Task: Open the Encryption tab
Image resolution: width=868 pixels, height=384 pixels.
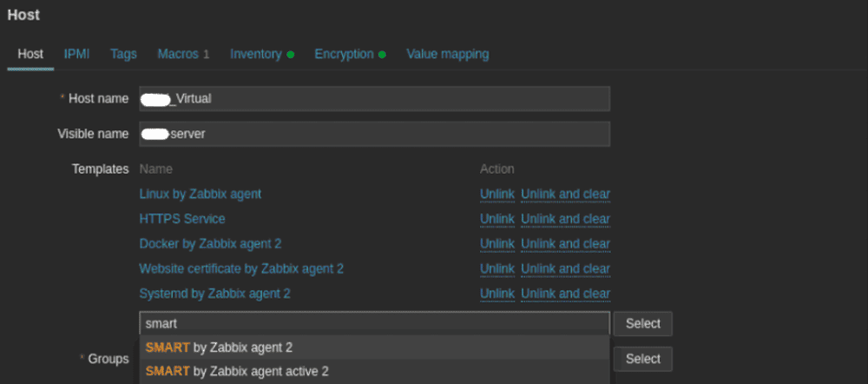Action: [344, 54]
